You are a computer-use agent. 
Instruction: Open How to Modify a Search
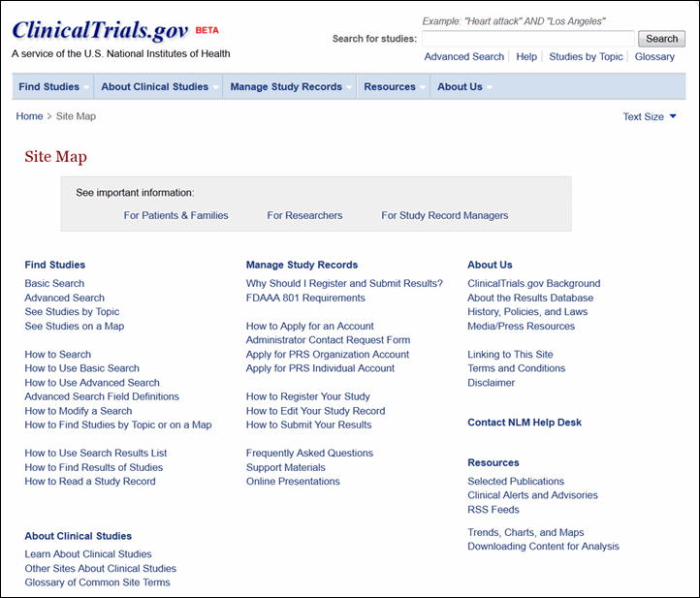(79, 411)
